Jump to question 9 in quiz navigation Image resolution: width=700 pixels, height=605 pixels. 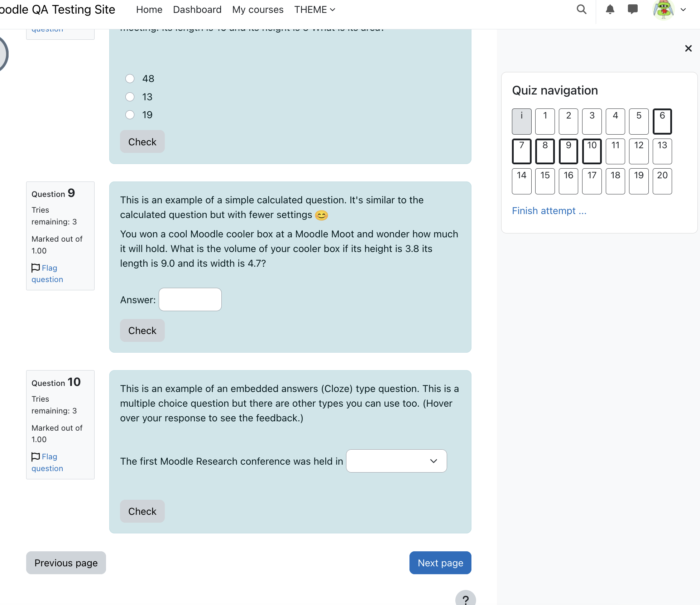coord(569,151)
